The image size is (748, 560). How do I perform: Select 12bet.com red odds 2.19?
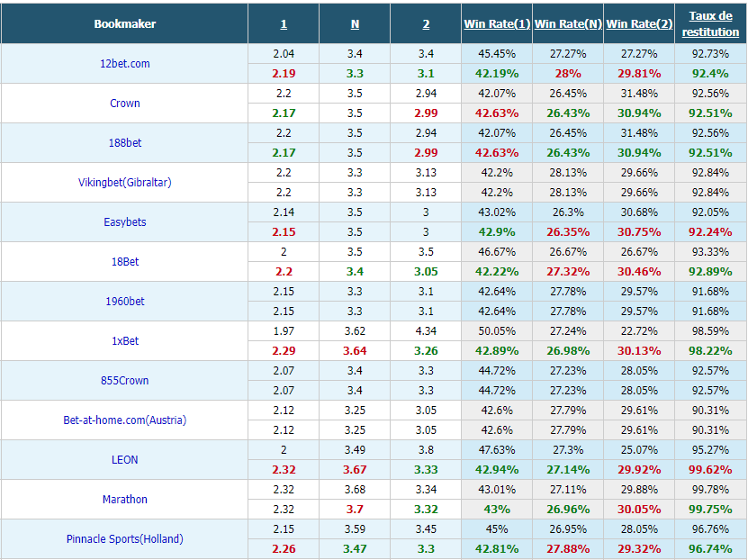[x=284, y=74]
